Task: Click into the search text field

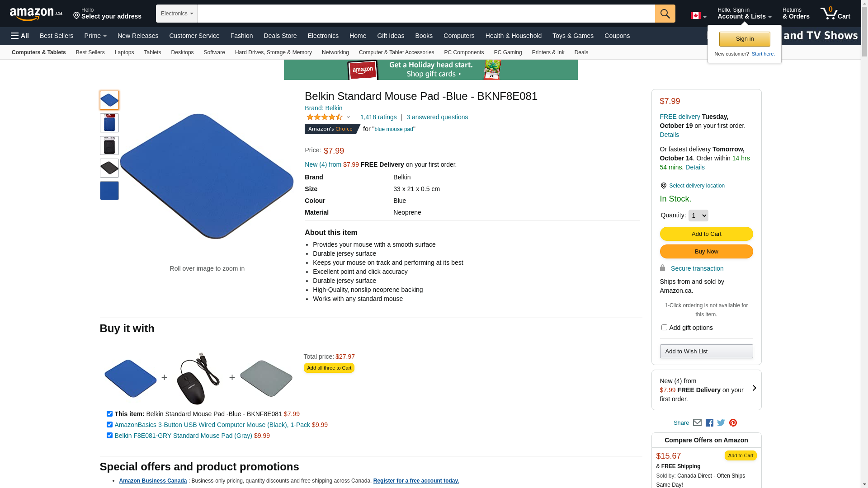Action: point(425,14)
